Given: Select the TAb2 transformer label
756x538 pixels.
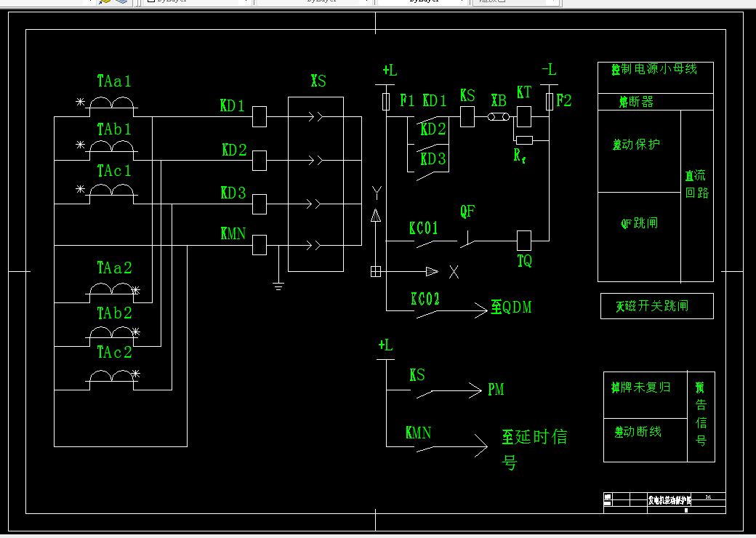Looking at the screenshot, I should (114, 313).
